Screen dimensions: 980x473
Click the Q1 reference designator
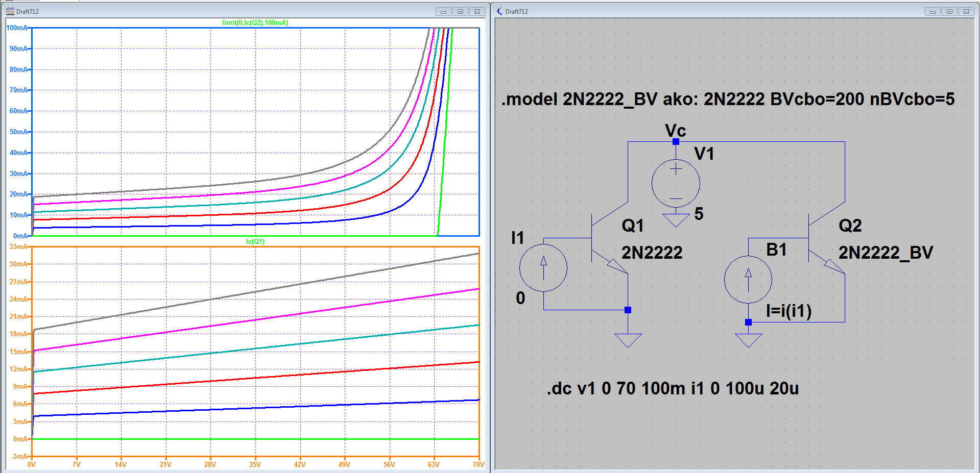pos(633,226)
